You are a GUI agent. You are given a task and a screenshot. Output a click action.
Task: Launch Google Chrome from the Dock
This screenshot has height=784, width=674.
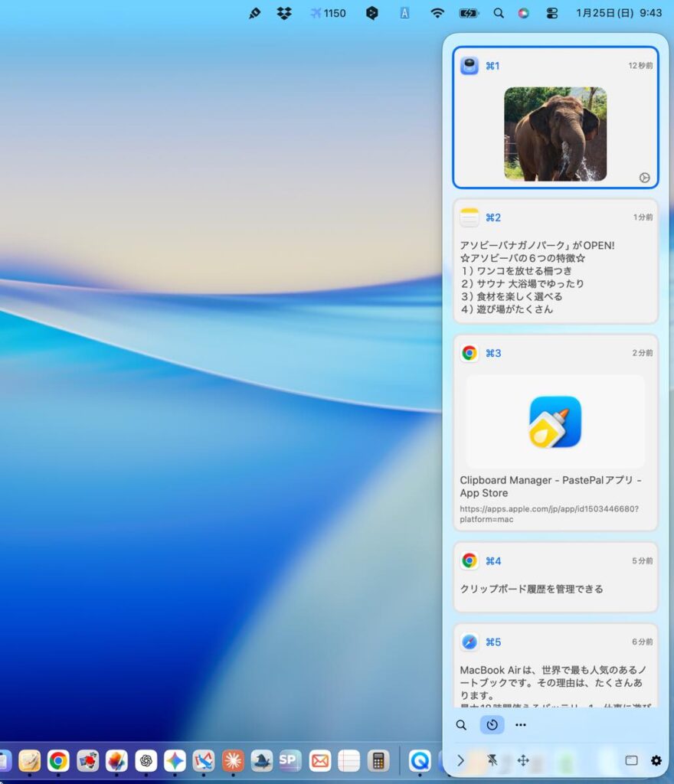58,760
